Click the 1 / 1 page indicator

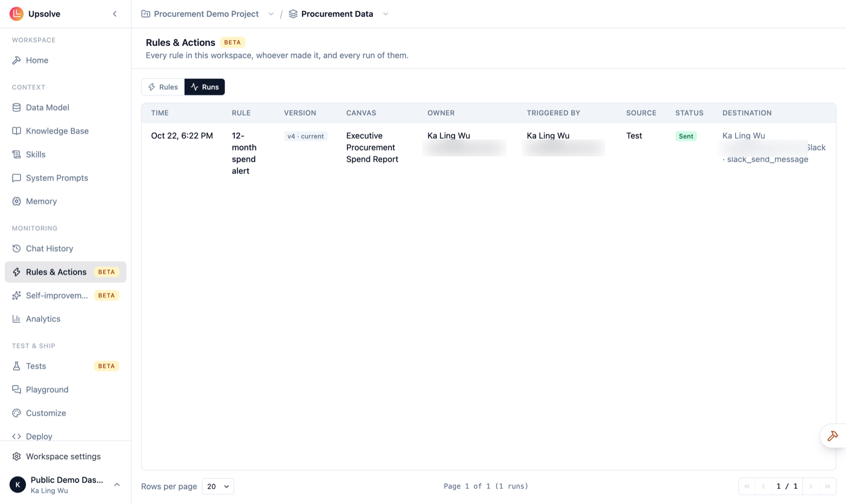coord(787,487)
